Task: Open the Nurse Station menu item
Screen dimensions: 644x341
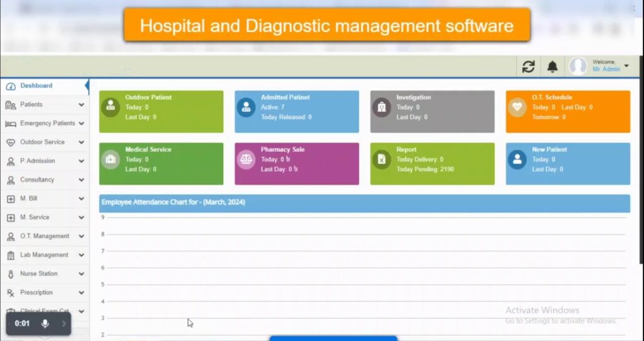Action: pos(38,274)
